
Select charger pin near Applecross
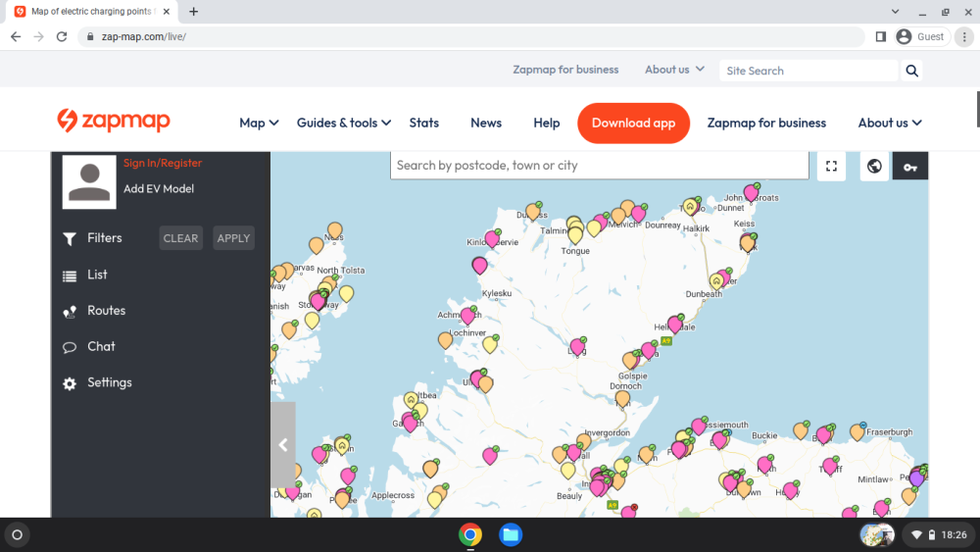pyautogui.click(x=435, y=499)
